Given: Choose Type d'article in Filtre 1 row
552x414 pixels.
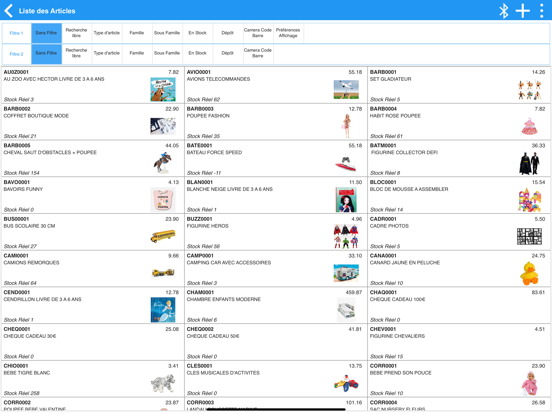Looking at the screenshot, I should (x=107, y=33).
